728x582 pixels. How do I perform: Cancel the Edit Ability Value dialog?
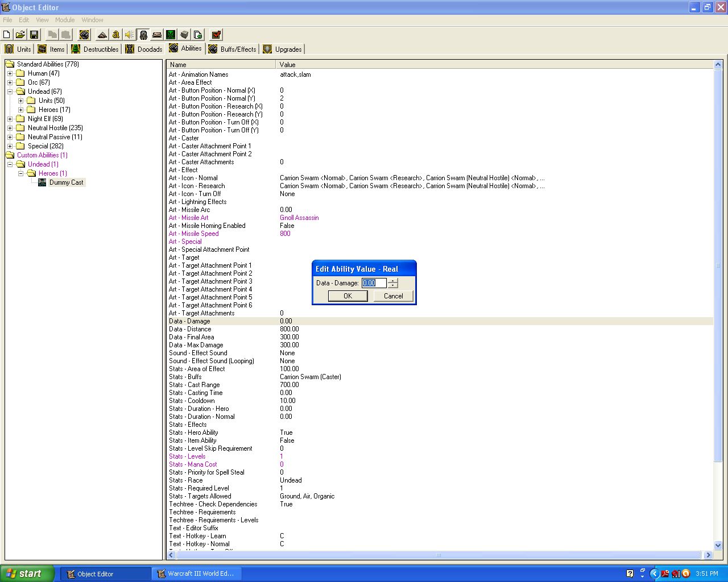393,296
